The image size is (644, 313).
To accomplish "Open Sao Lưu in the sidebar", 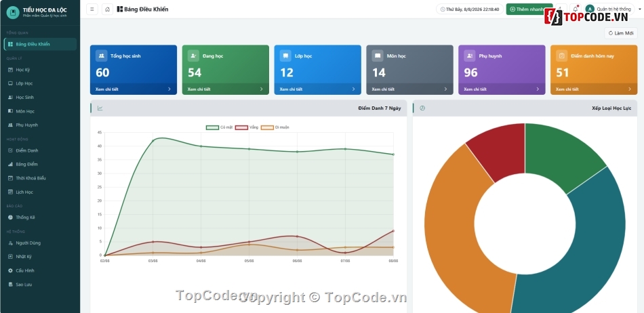I will 40,285.
